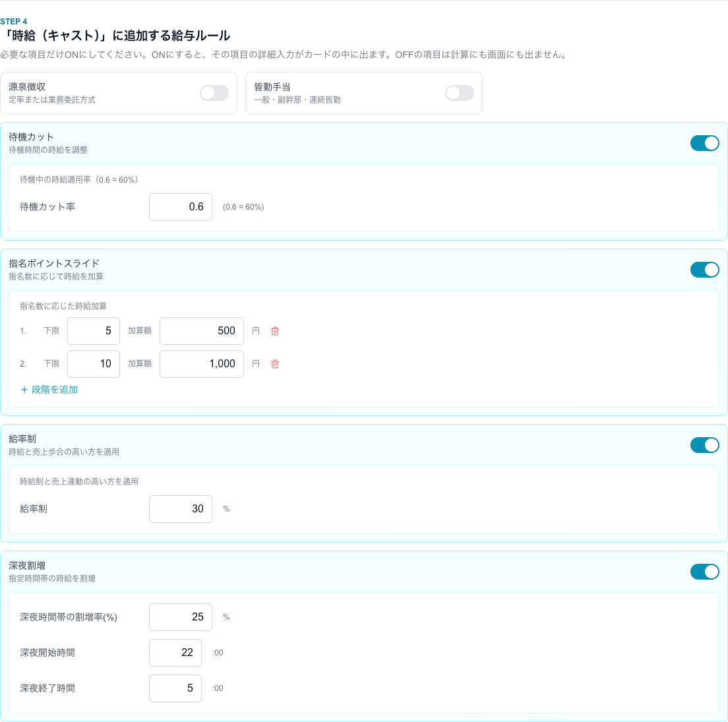Add a tier with 段階を追加

(x=49, y=390)
